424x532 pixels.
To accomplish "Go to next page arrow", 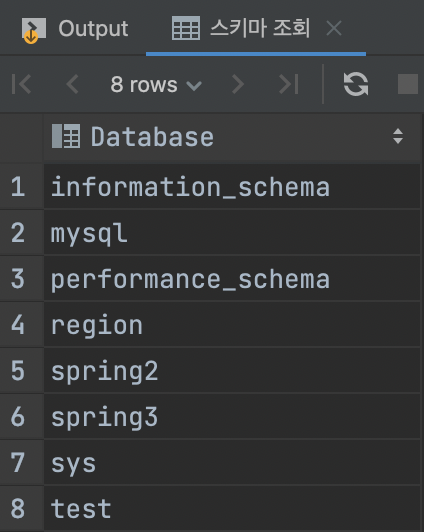I will [x=237, y=84].
